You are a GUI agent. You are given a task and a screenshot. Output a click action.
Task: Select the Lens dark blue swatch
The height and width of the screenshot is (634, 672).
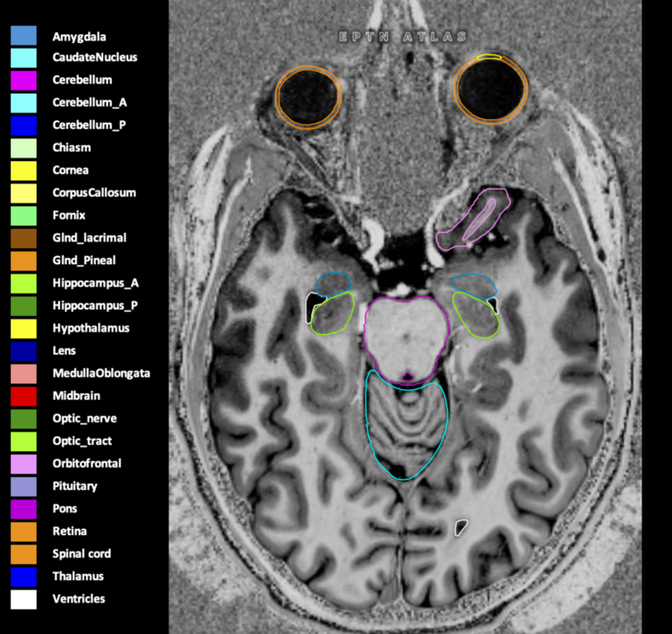tap(23, 351)
